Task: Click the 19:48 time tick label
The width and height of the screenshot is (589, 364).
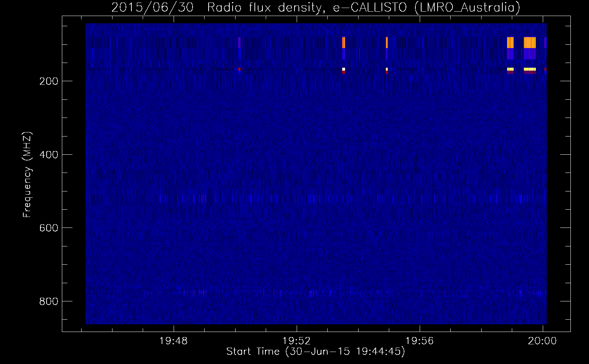Action: pyautogui.click(x=174, y=341)
